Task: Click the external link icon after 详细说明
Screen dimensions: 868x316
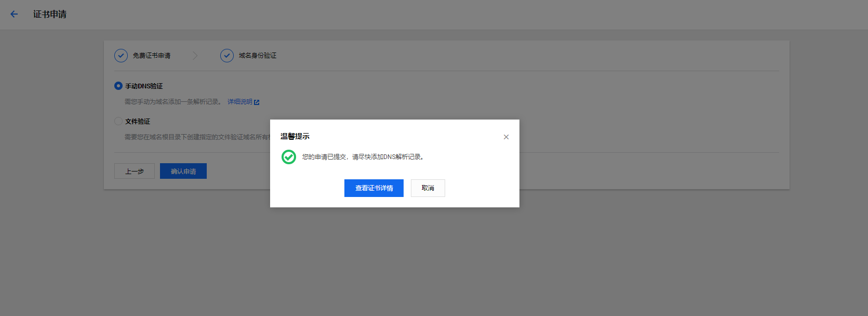Action: (257, 102)
